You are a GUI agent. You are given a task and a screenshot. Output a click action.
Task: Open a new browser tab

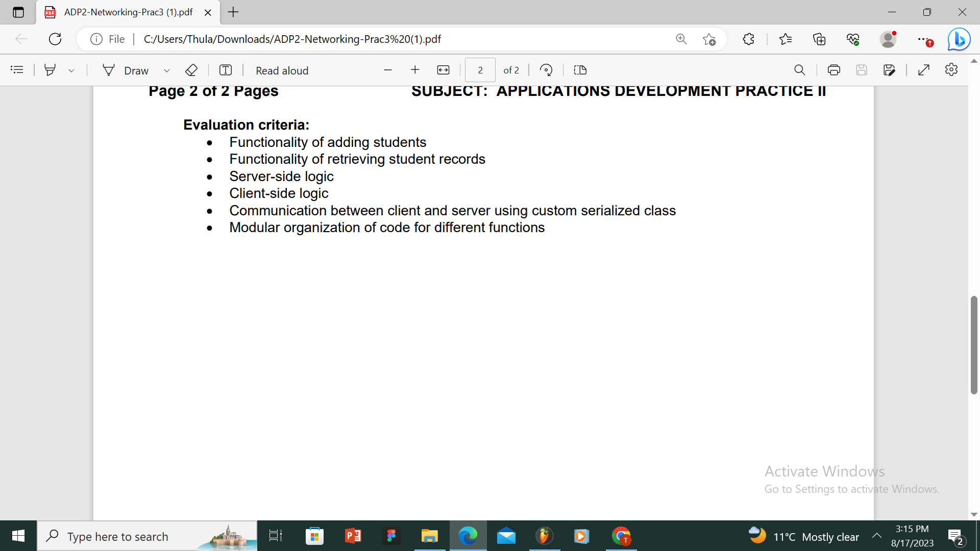233,12
